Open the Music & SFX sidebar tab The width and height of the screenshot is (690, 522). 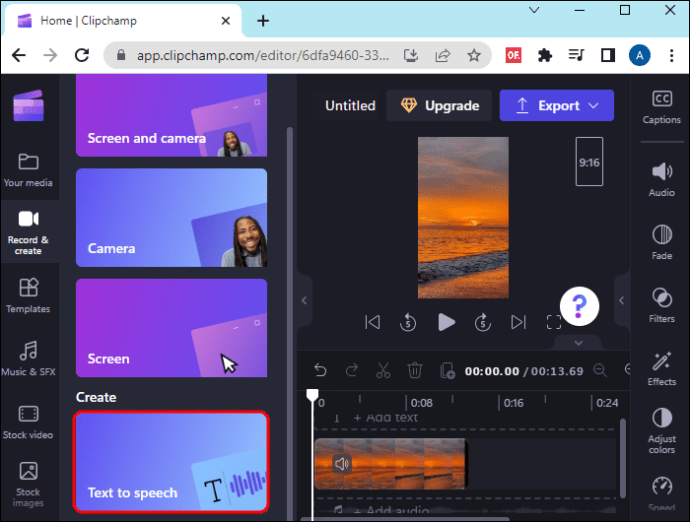pyautogui.click(x=28, y=359)
